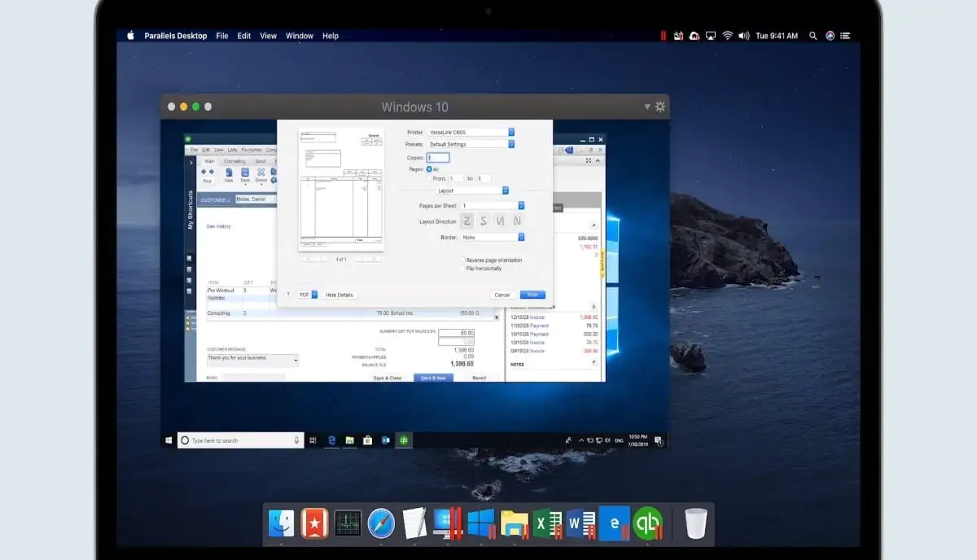Open the Printer dropdown showing VersaLink C605
977x560 pixels.
click(x=471, y=132)
